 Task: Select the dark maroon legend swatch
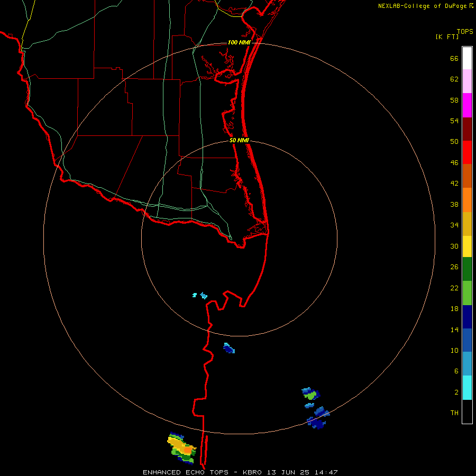tap(467, 129)
